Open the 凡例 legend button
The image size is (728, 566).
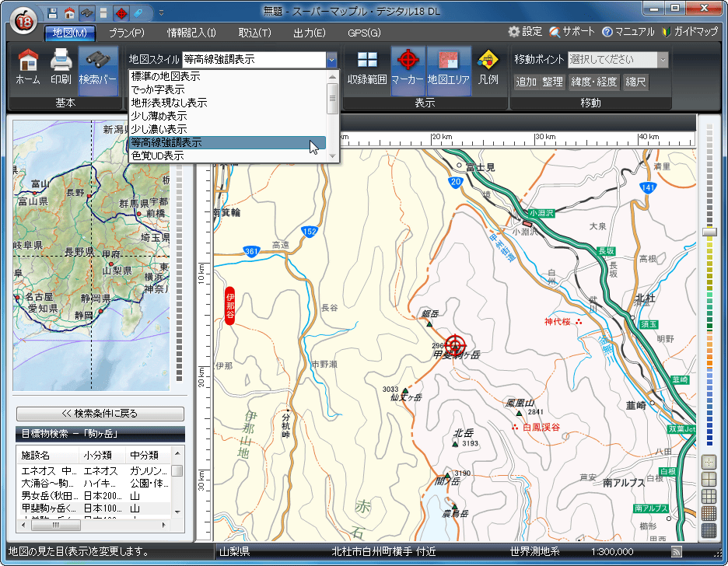pyautogui.click(x=488, y=68)
